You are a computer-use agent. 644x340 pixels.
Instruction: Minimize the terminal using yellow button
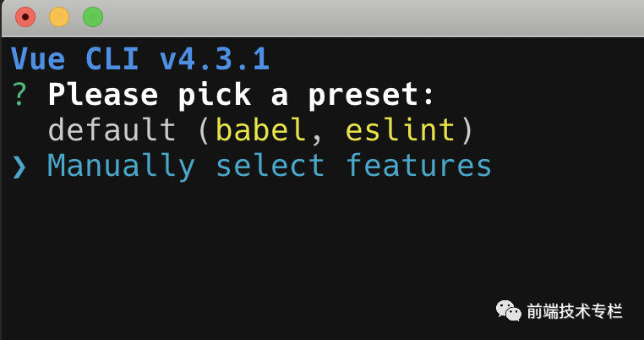[59, 17]
